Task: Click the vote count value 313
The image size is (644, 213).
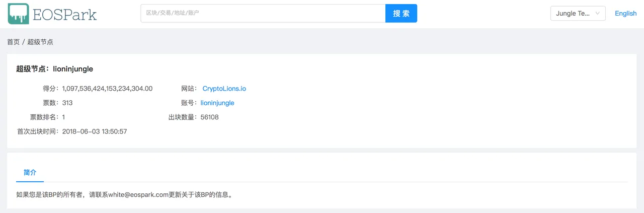Action: pyautogui.click(x=67, y=103)
